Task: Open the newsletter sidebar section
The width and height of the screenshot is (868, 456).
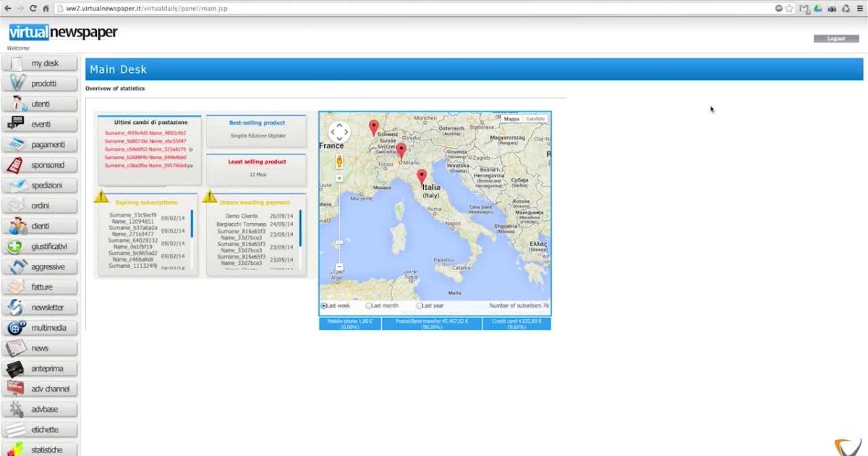Action: click(40, 308)
